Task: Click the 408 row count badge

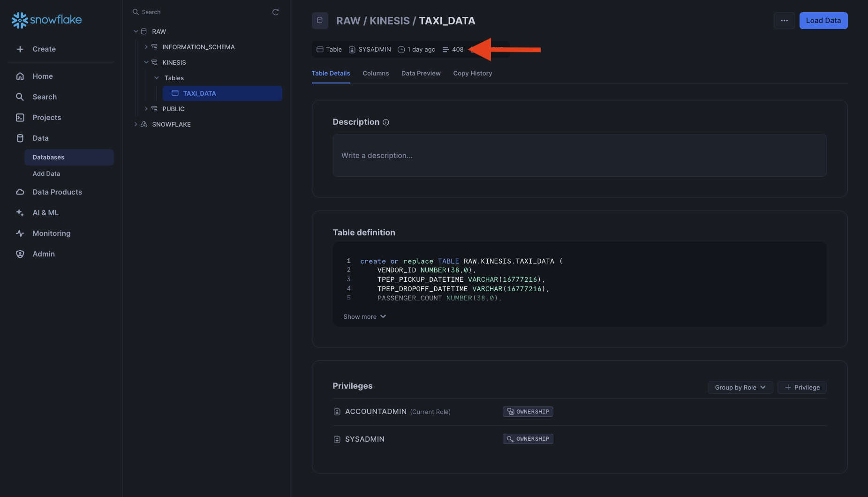Action: click(x=453, y=49)
